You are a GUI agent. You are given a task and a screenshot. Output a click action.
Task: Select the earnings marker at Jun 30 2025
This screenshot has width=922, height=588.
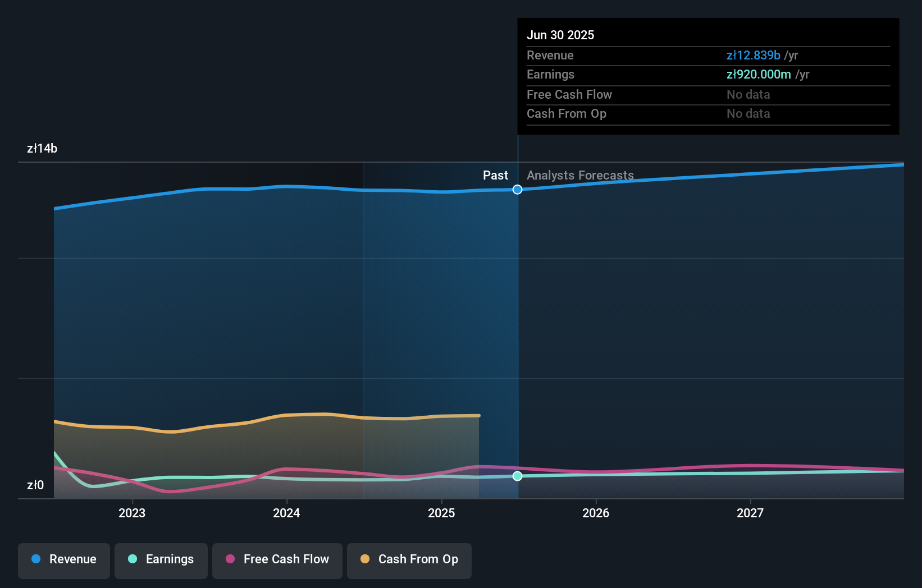click(517, 476)
